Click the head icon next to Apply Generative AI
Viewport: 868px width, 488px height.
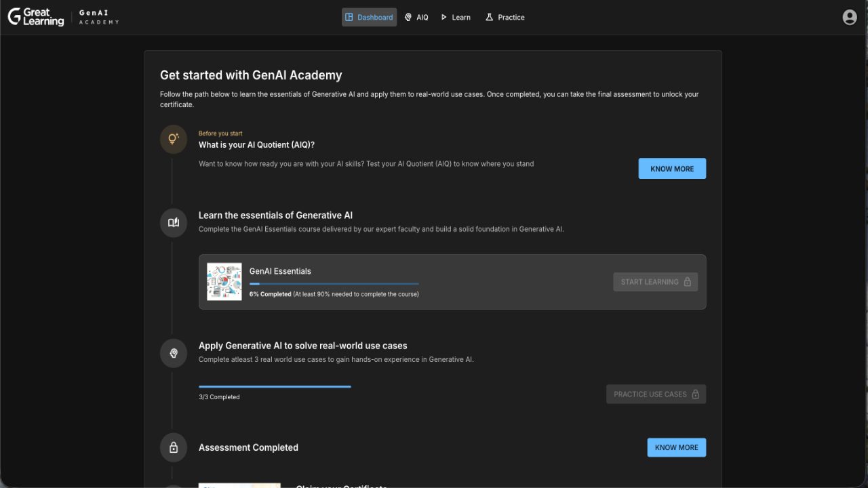(x=173, y=352)
